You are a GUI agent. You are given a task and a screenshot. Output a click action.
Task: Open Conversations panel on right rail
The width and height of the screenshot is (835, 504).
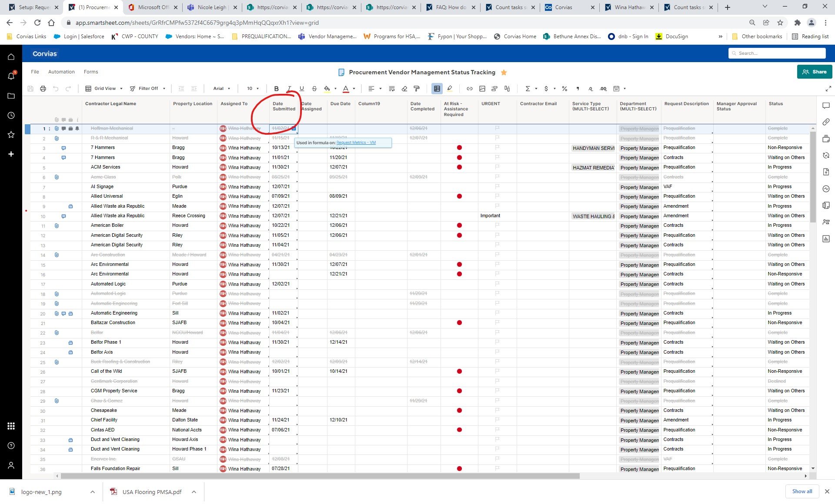[x=826, y=106]
